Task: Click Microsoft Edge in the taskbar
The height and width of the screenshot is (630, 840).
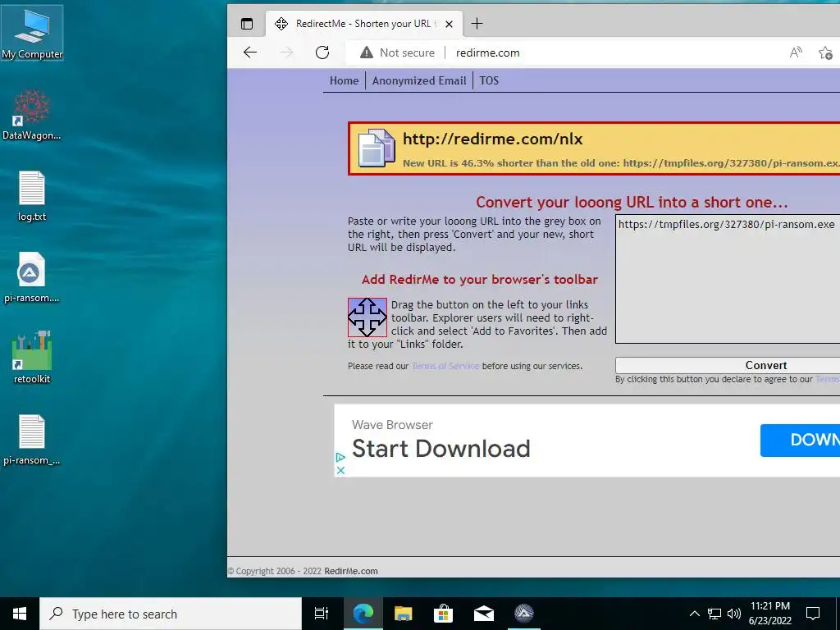Action: pos(363,614)
